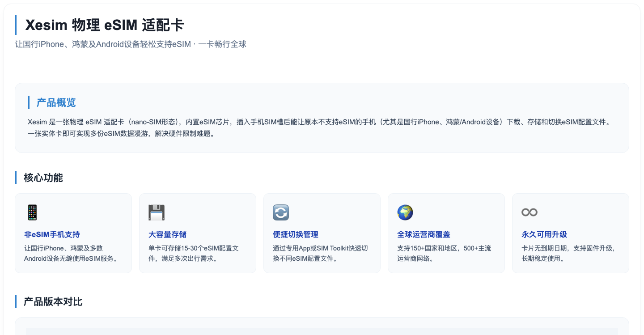Click the "产品概览" section heading
The width and height of the screenshot is (644, 335).
56,102
